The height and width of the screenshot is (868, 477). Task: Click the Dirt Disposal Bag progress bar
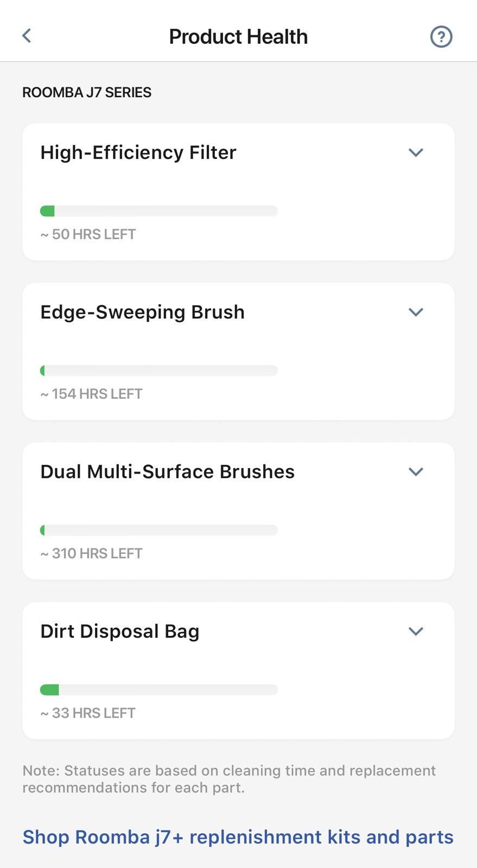tap(159, 690)
